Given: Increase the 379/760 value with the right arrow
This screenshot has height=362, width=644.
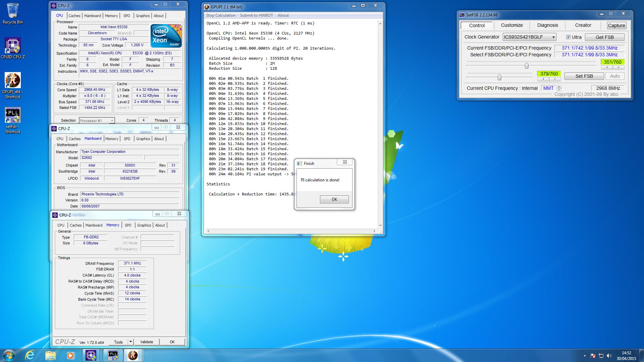Looking at the screenshot, I should point(555,79).
